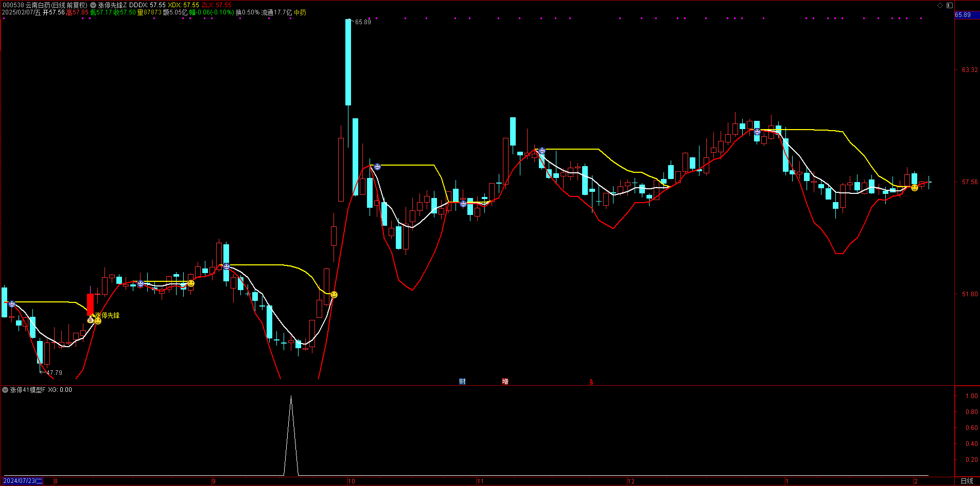Click the highlighted 2024/07/23 date label
This screenshot has width=980, height=486.
(x=23, y=481)
